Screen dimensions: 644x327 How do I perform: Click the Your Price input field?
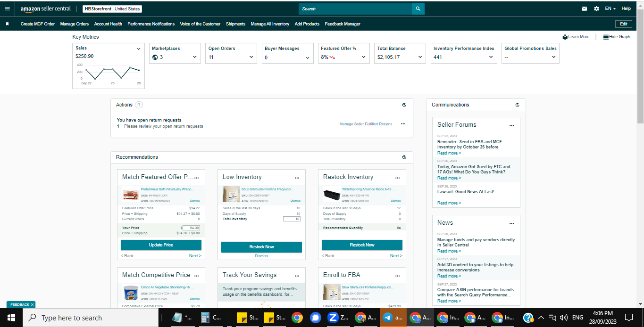click(x=191, y=228)
